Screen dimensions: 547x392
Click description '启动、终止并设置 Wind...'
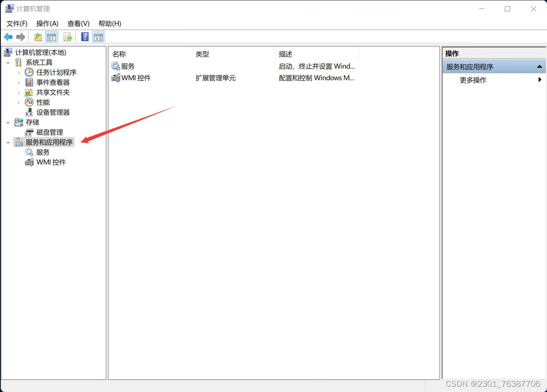point(317,67)
